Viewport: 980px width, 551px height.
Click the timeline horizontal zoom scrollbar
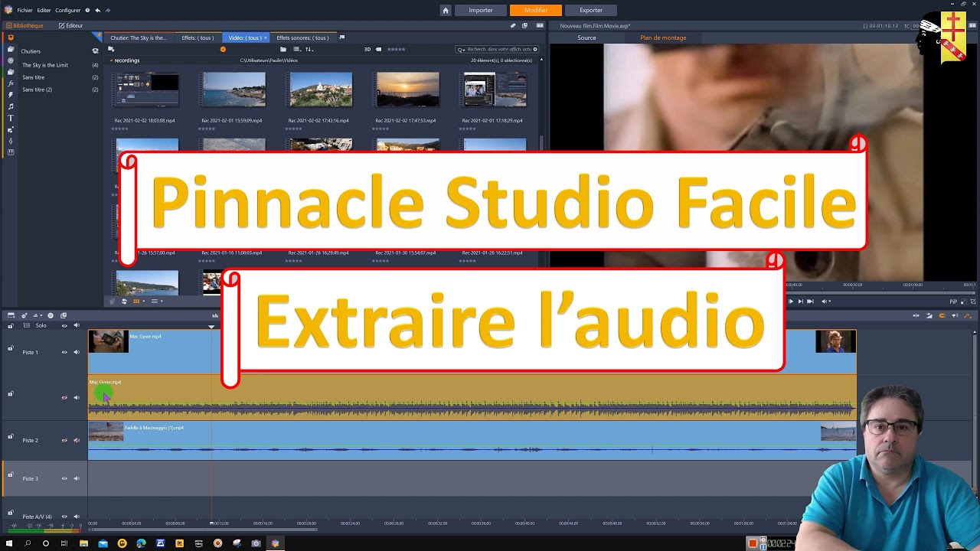[x=203, y=529]
